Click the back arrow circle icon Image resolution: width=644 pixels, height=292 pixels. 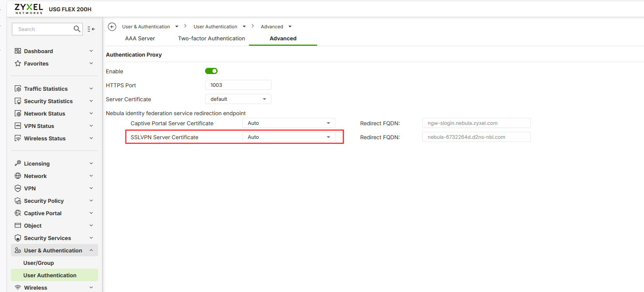112,27
